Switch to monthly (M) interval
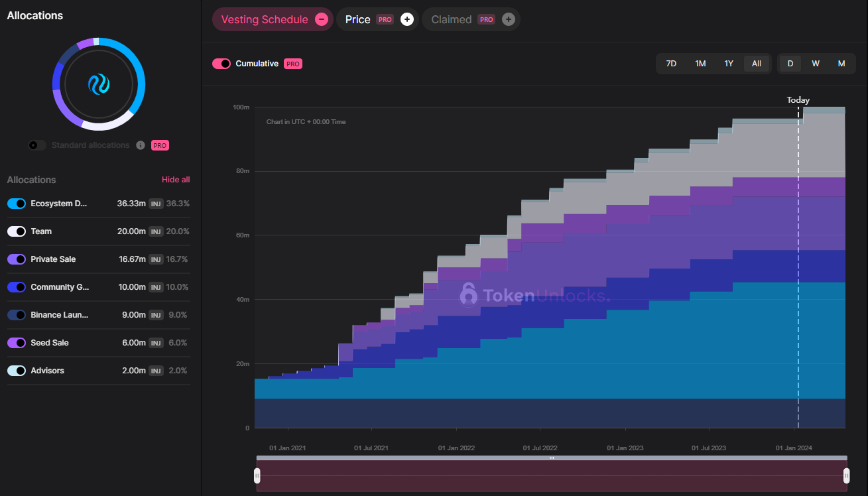Image resolution: width=868 pixels, height=496 pixels. point(841,64)
